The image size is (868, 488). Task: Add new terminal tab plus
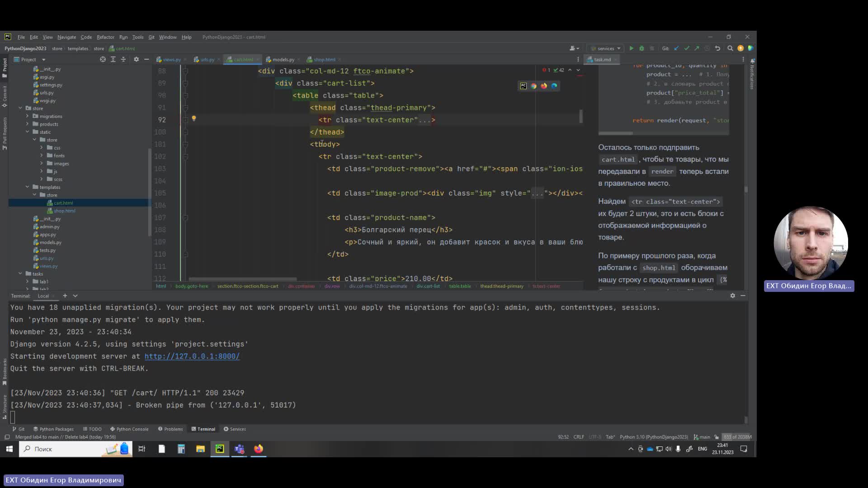click(65, 296)
